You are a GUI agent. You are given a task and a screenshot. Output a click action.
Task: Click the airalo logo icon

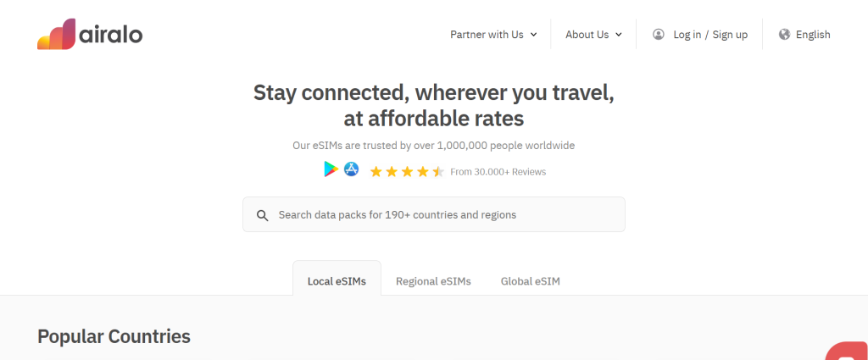coord(56,35)
